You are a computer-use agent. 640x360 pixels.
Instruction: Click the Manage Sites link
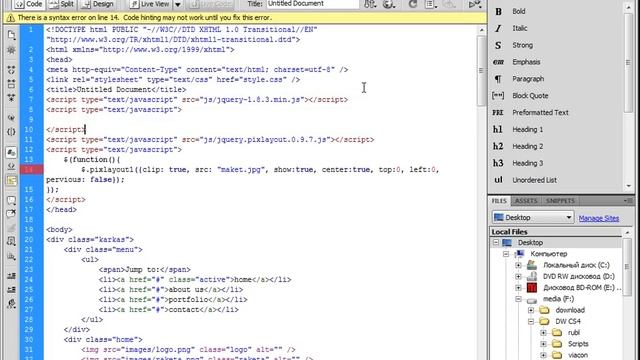[x=599, y=218]
